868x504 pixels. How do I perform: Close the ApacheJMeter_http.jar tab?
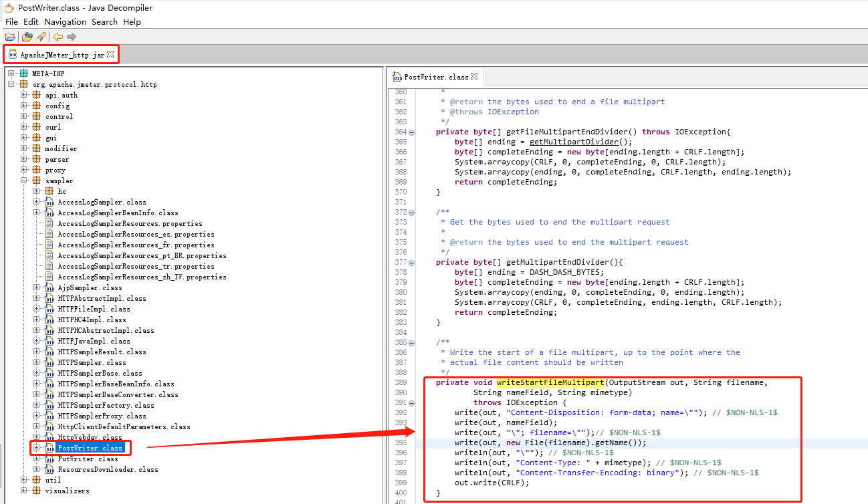tap(110, 54)
